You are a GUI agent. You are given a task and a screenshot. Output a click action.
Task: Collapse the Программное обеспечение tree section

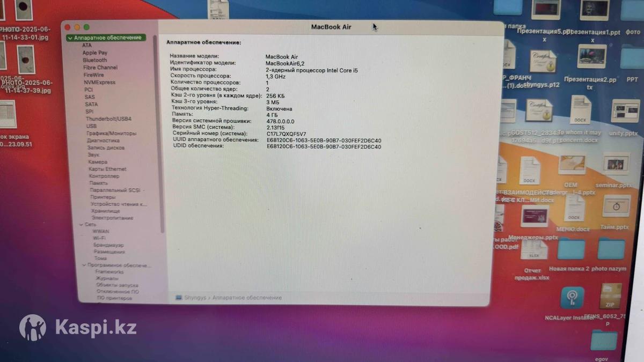pyautogui.click(x=84, y=265)
